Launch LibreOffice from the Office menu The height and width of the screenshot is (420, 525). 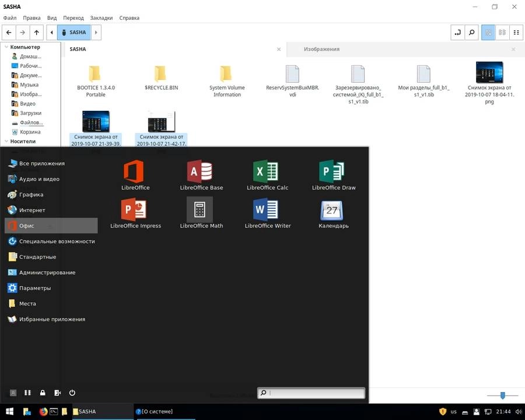pyautogui.click(x=135, y=175)
